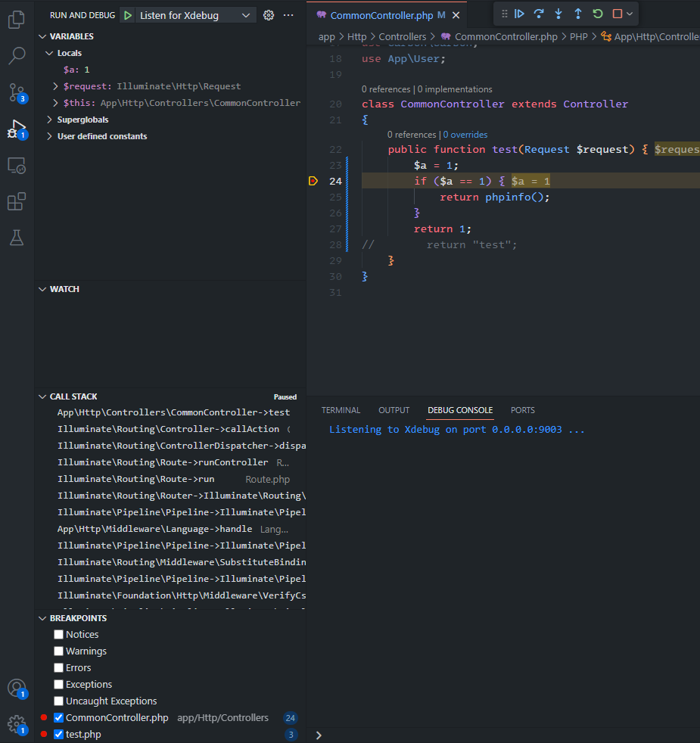Open launch.json via the gear icon
Image resolution: width=700 pixels, height=743 pixels.
pos(269,15)
